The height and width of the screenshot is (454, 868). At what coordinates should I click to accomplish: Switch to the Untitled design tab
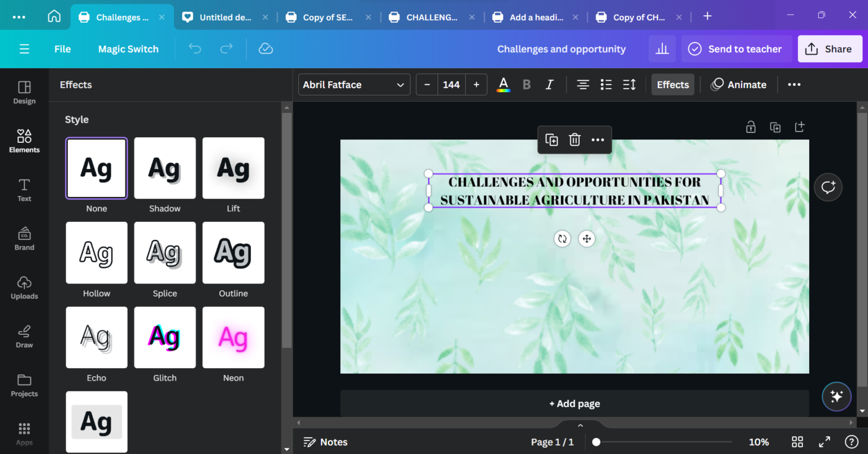pyautogui.click(x=224, y=17)
